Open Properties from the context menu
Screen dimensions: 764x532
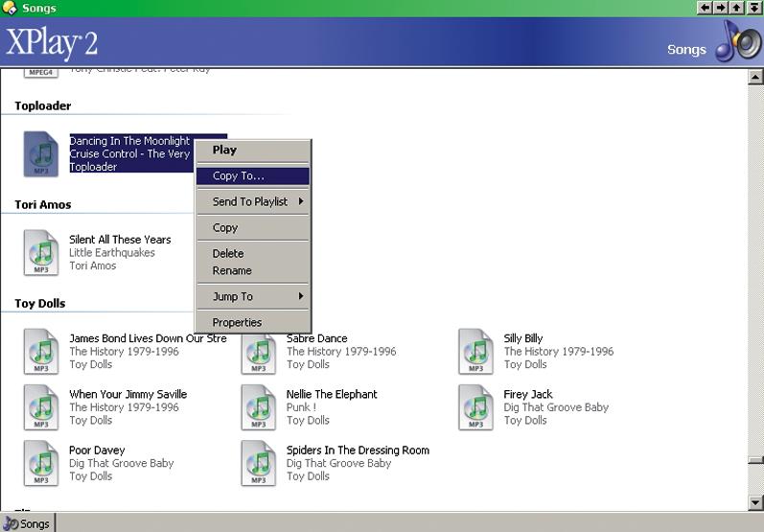[x=252, y=322]
